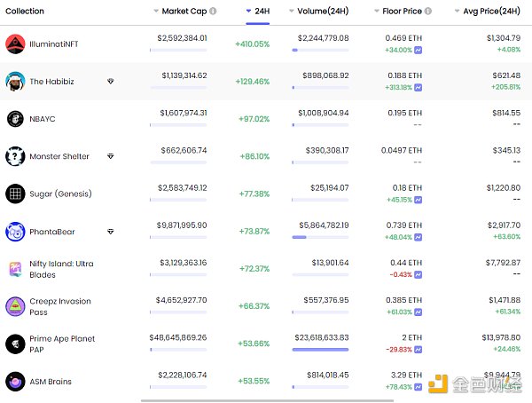Open the Nifty Island: Ultra Blades collection
Screen dimensions: 532x403
[60, 269]
